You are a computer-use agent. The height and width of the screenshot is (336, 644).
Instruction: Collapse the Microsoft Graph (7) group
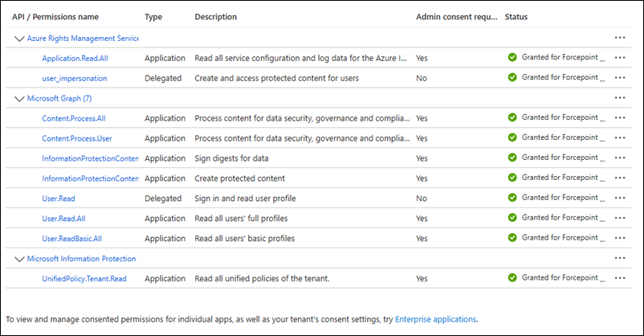click(19, 98)
